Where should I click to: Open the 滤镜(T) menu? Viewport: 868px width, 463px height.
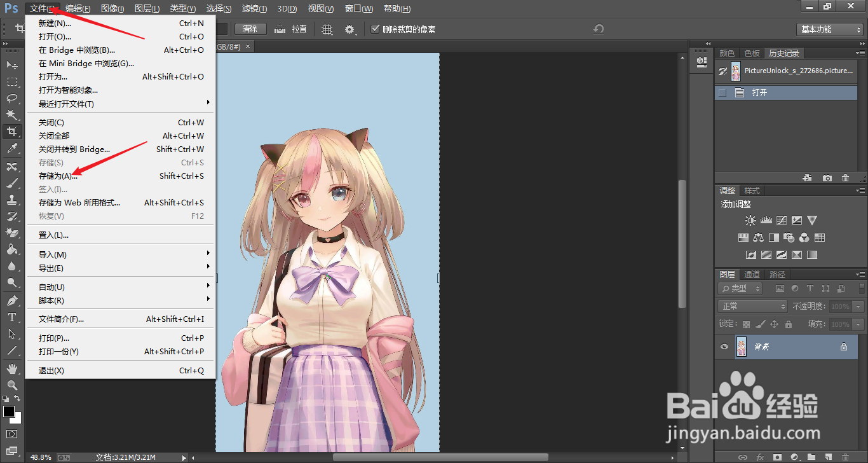tap(254, 8)
